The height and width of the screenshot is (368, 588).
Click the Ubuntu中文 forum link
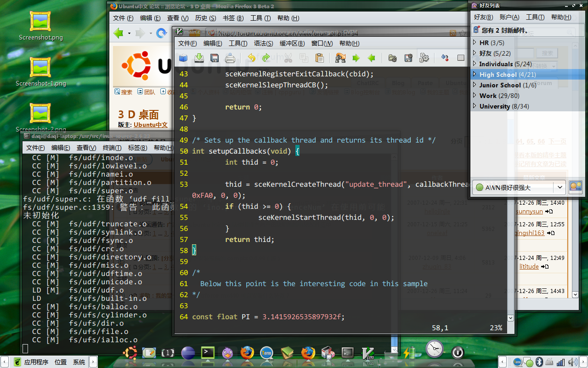[151, 125]
